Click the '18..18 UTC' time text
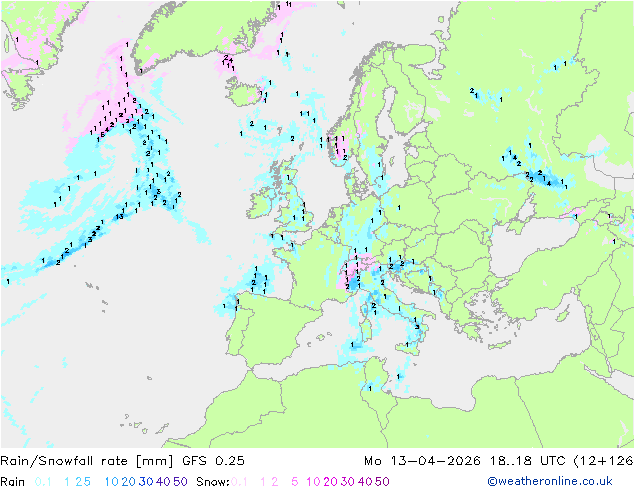Screen dimensions: 634x490 (x=527, y=461)
